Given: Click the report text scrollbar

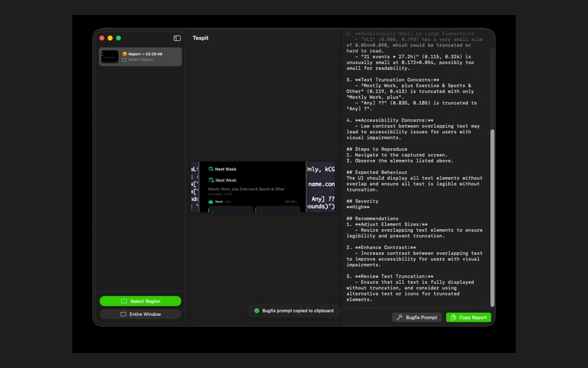Looking at the screenshot, I should coord(493,218).
